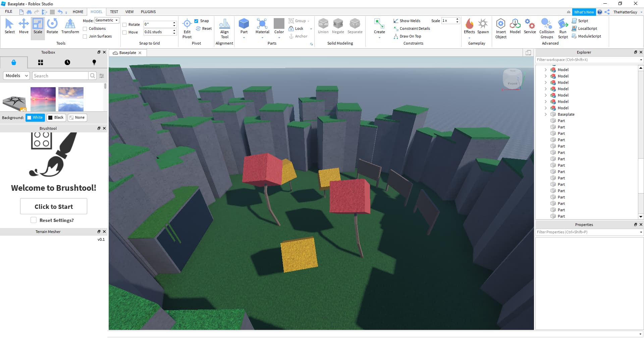Open the Align Tool
Viewport: 644px width, 341px height.
pyautogui.click(x=224, y=29)
